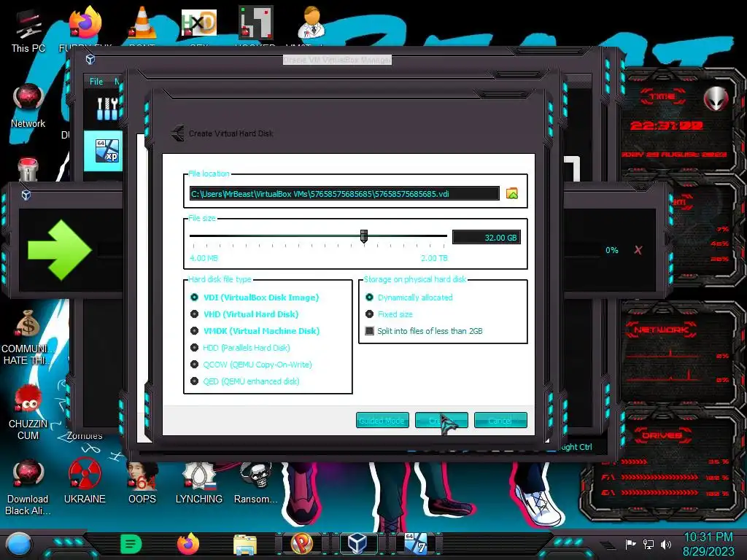
Task: Click the 4.00 MB minimum label
Action: [x=204, y=258]
